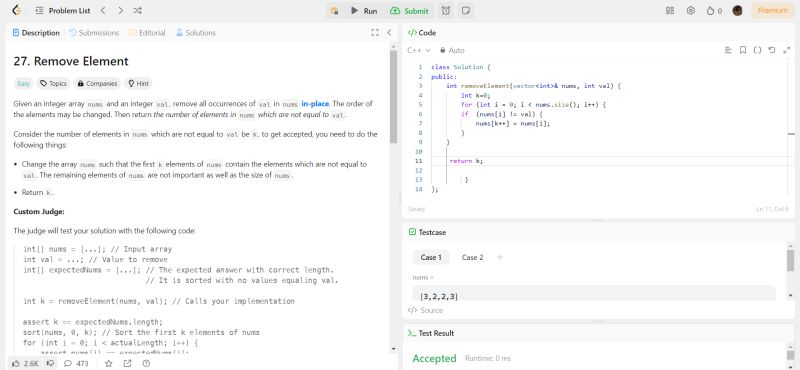Click the Easy difficulty tag
The image size is (800, 370).
[23, 83]
